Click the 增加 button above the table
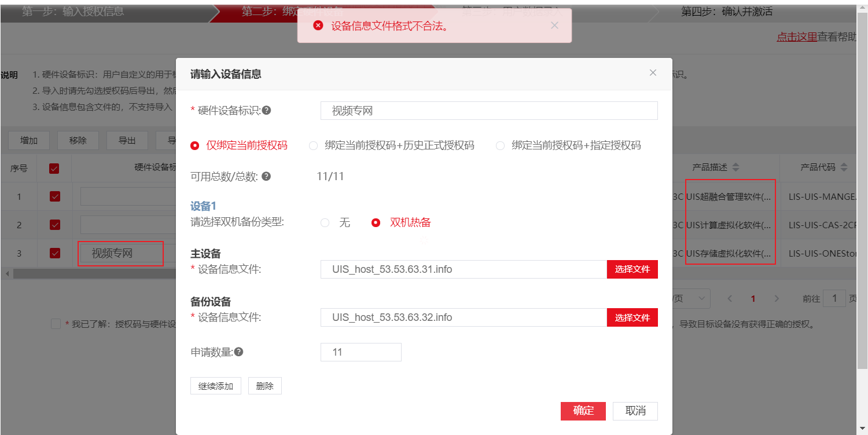Screen dimensions: 868x435 (x=29, y=140)
